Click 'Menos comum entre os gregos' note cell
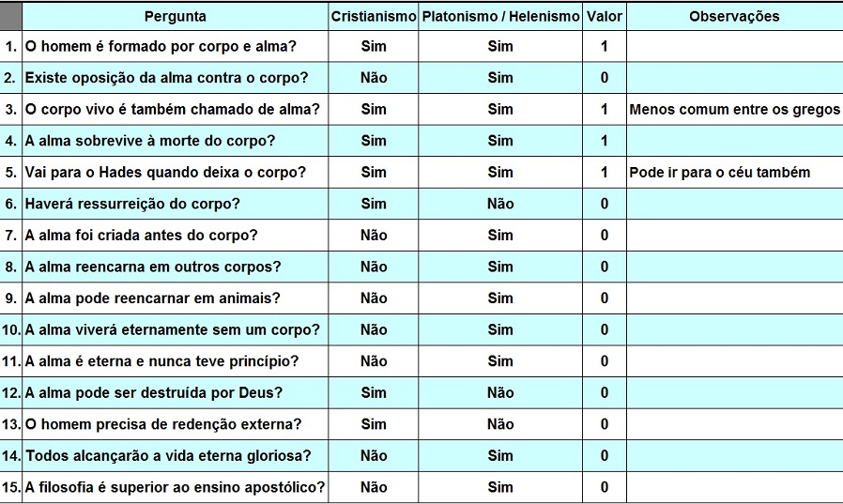 [x=734, y=110]
